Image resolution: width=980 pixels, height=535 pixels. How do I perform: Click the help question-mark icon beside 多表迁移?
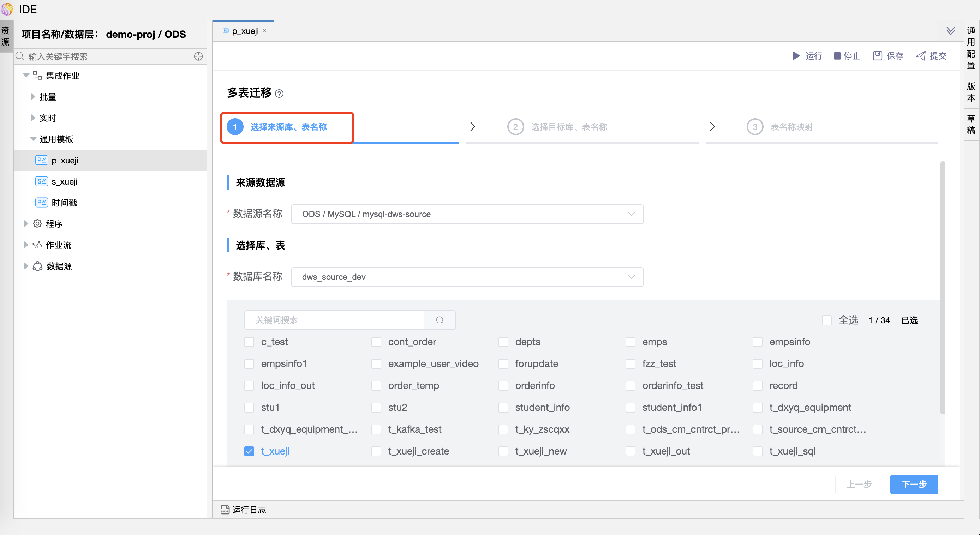(x=279, y=94)
